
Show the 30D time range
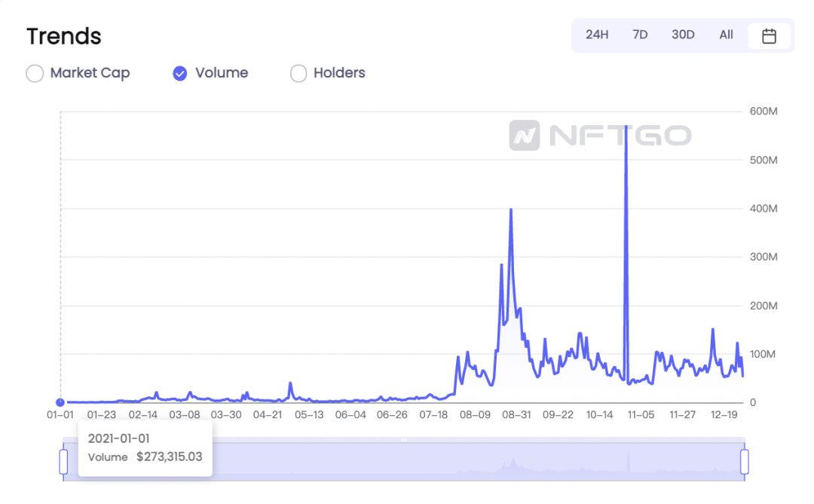pyautogui.click(x=683, y=35)
